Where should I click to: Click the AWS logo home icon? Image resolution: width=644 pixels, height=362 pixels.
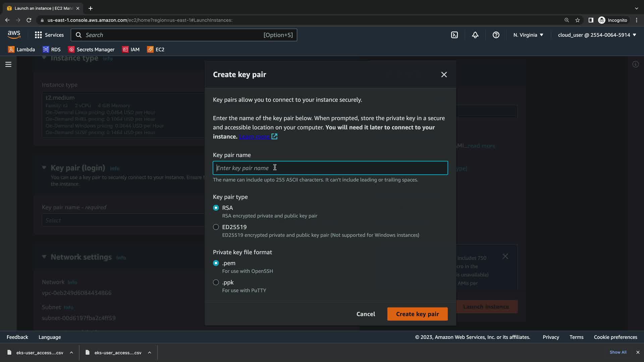point(14,35)
